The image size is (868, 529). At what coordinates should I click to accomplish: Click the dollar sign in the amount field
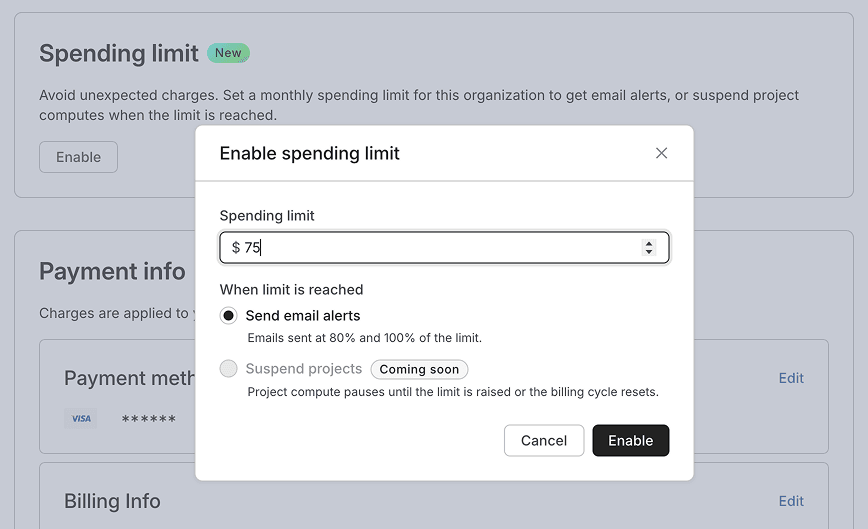click(x=235, y=247)
